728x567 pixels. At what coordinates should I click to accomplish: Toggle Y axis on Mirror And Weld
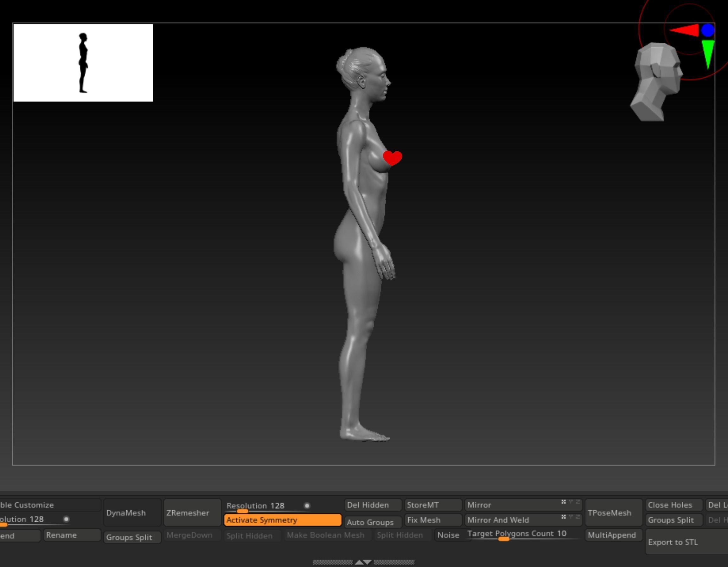pos(571,517)
